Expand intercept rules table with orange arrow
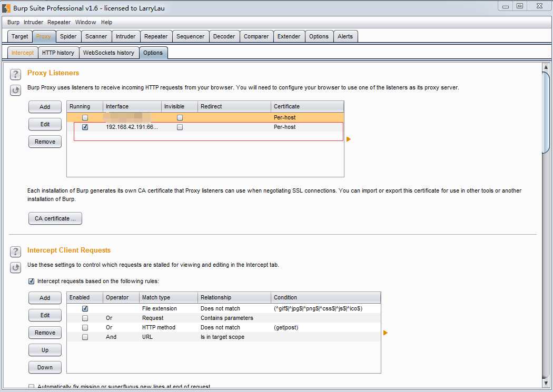The height and width of the screenshot is (392, 553). tap(386, 333)
